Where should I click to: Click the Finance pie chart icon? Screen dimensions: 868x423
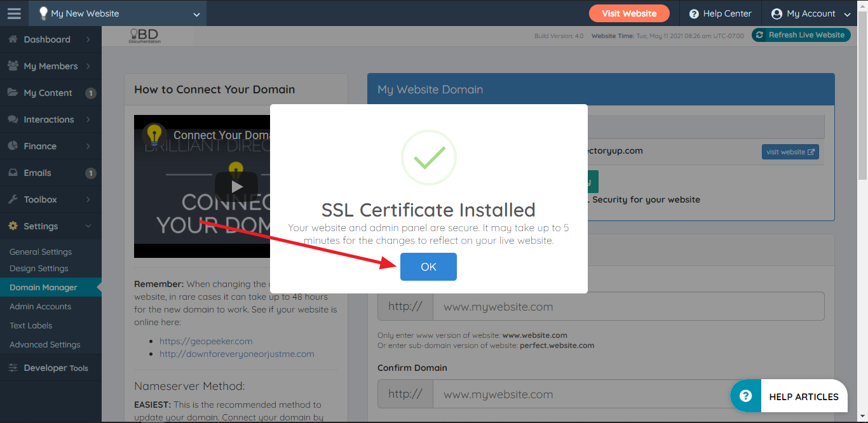click(13, 145)
